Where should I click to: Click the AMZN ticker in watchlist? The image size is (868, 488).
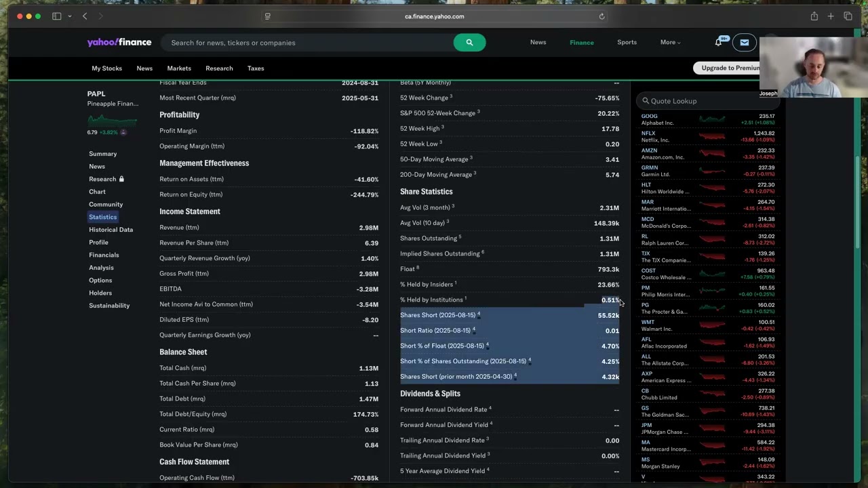[649, 150]
